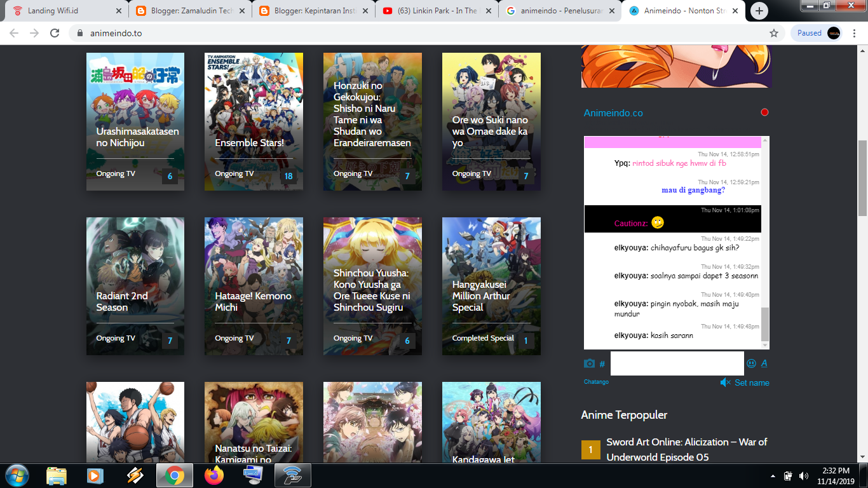Open the Urashimasakatasen no Nichijou card

[135, 121]
